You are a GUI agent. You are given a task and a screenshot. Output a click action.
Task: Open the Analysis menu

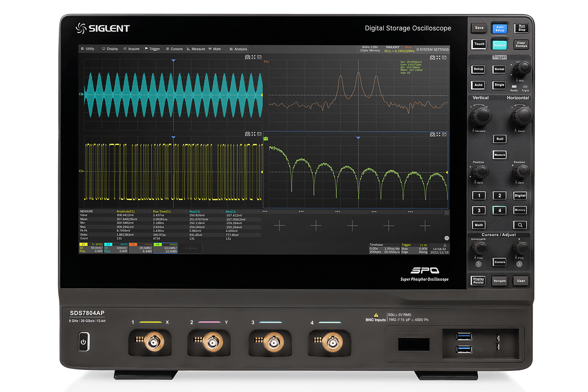click(239, 49)
